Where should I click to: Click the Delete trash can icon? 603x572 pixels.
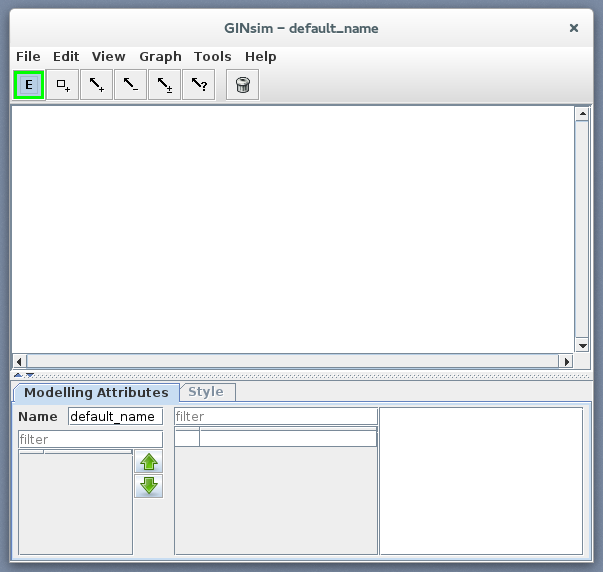(x=242, y=85)
